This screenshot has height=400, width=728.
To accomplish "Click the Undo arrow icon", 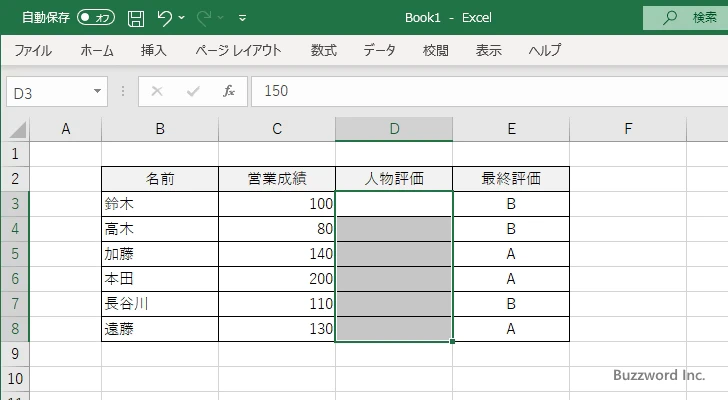I will click(164, 18).
